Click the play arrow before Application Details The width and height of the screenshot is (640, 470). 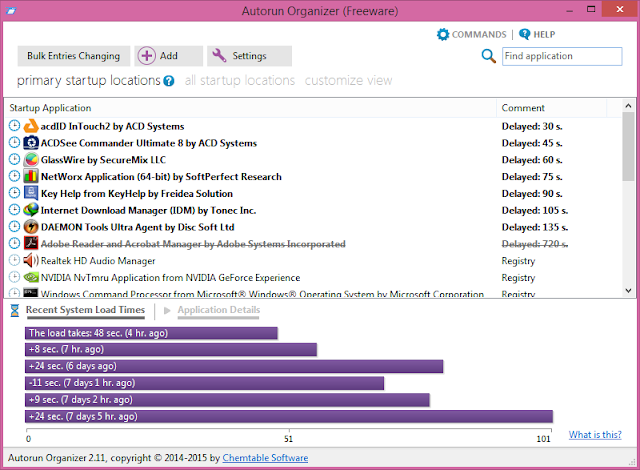[167, 310]
